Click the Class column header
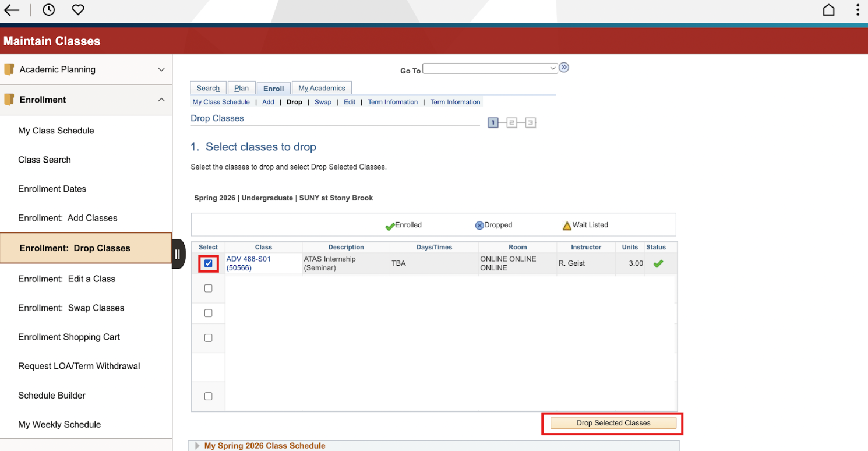 point(263,247)
